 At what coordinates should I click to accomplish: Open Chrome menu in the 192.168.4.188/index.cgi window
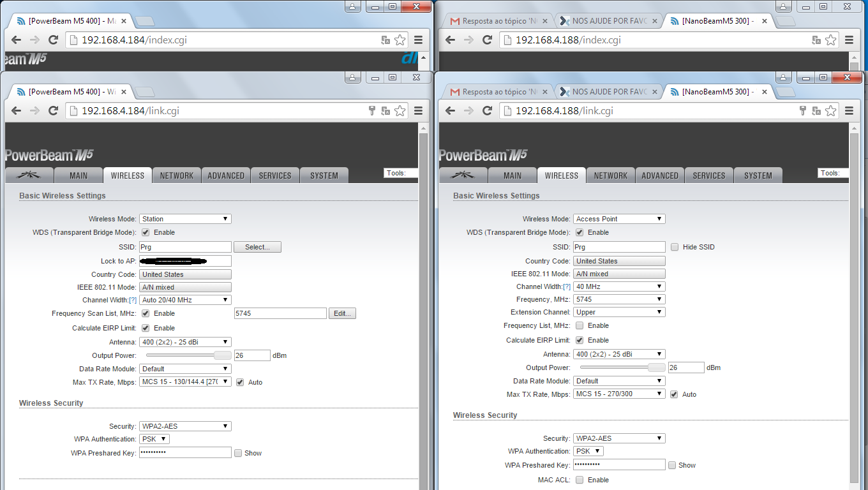tap(849, 40)
